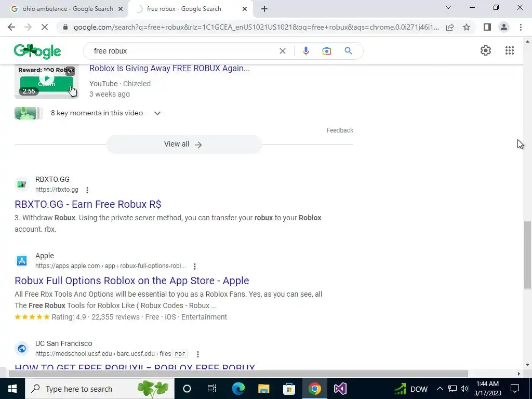
Task: Open File Explorer from the taskbar
Action: click(x=263, y=389)
